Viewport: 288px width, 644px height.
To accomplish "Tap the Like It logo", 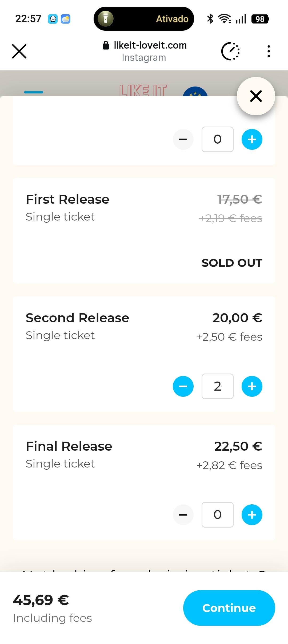I will (x=143, y=90).
